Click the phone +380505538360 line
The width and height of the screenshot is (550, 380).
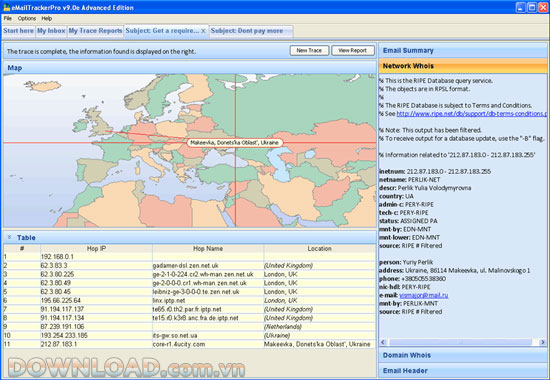coord(412,279)
